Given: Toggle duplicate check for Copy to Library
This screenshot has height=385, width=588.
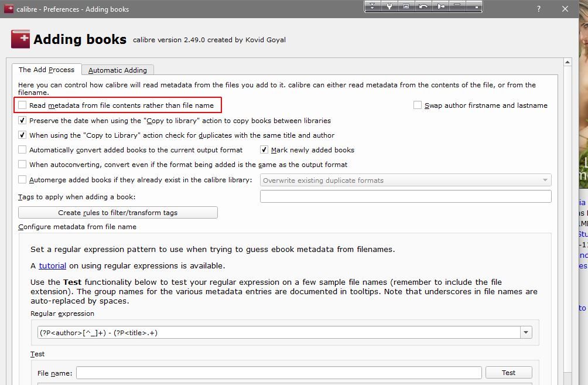Looking at the screenshot, I should 22,135.
